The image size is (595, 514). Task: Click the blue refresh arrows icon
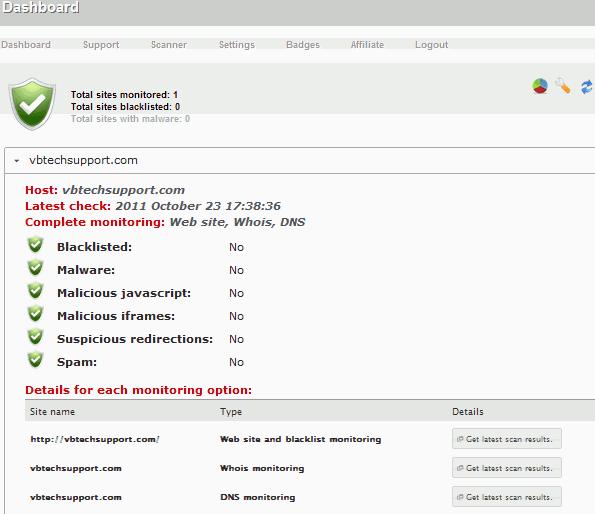tap(587, 87)
